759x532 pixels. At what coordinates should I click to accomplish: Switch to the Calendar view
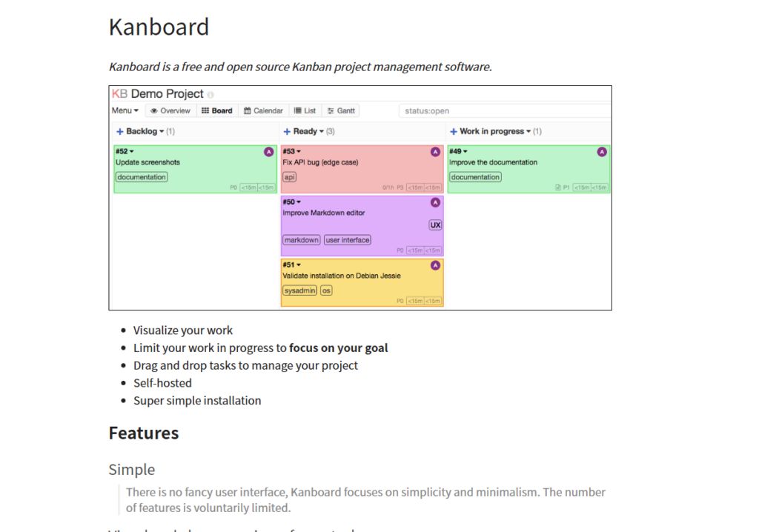click(263, 111)
